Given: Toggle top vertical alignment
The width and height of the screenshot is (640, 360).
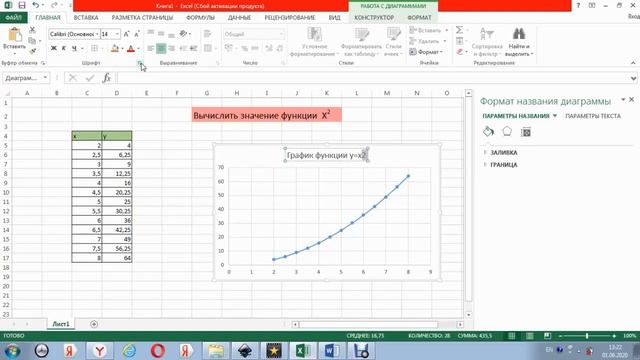Looking at the screenshot, I should [151, 33].
